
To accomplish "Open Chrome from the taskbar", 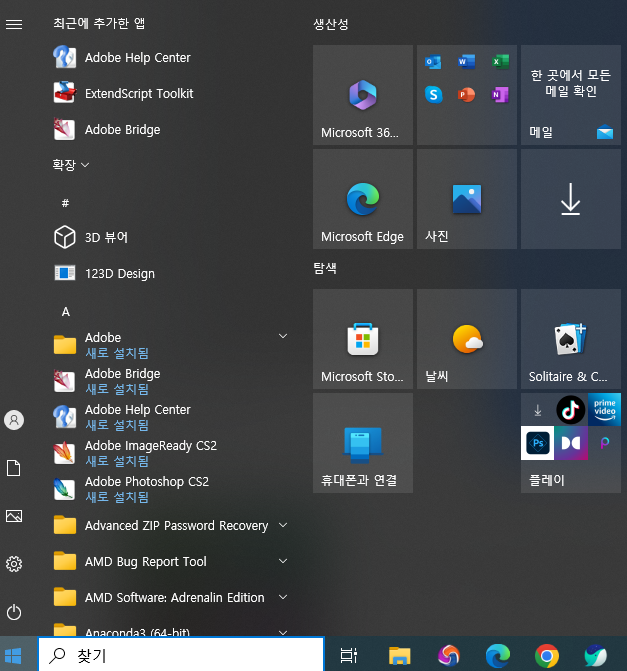I will (547, 655).
